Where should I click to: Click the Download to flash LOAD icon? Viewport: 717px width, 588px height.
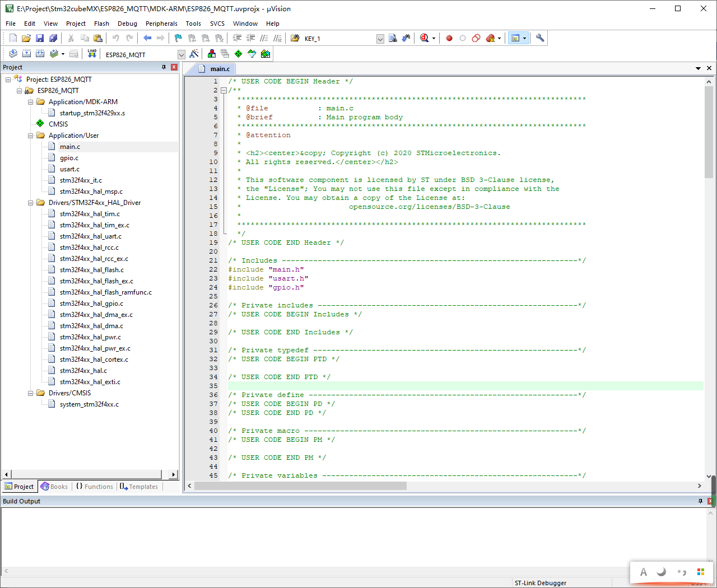(92, 54)
